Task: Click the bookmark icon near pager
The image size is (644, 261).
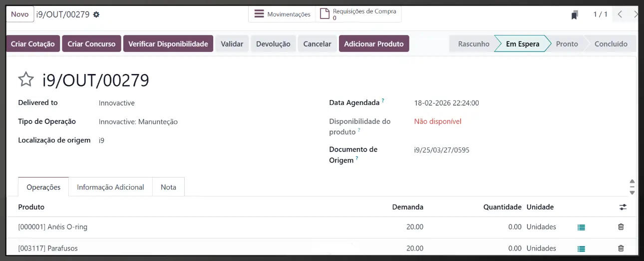Action: (x=575, y=15)
